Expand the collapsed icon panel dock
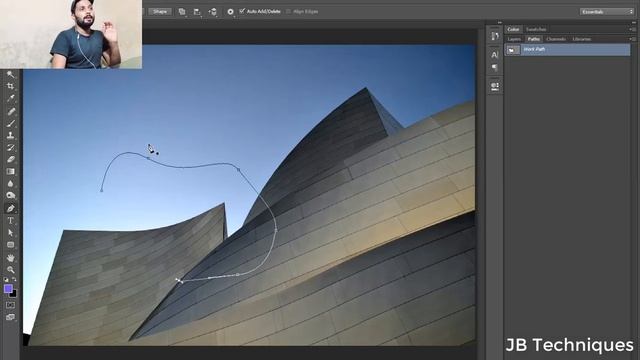 coord(500,22)
